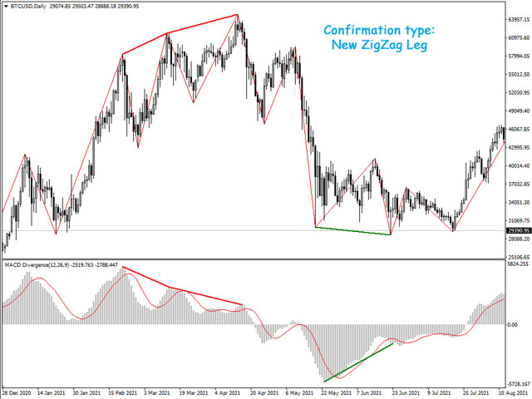Viewport: 532px width, 399px height.
Task: Select the 4 Apr 2021 date label
Action: [228, 393]
